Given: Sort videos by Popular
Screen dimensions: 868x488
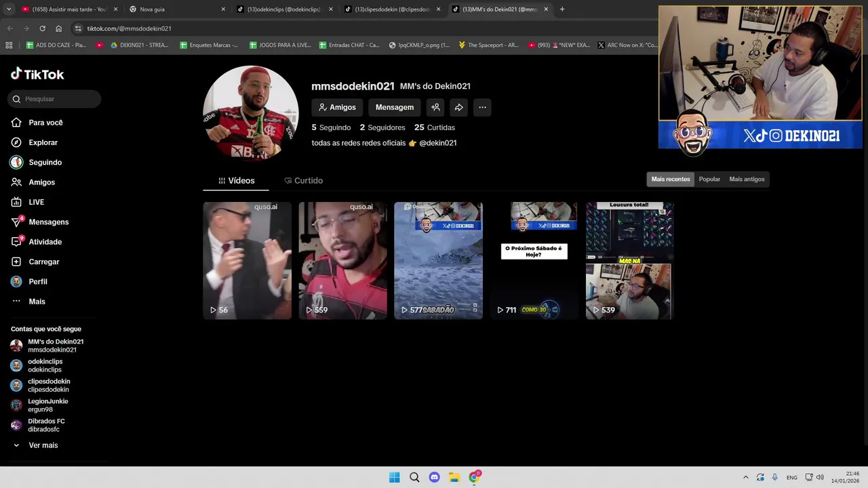Looking at the screenshot, I should tap(709, 179).
